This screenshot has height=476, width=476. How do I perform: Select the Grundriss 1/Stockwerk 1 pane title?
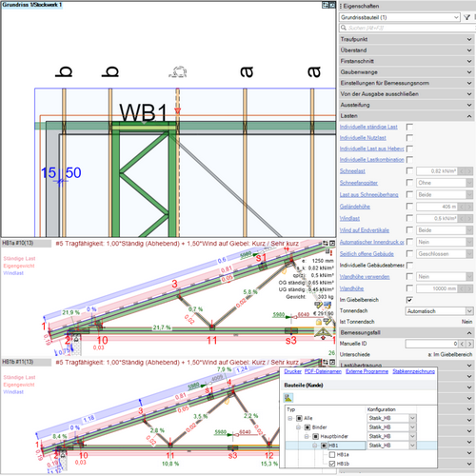[x=32, y=5]
